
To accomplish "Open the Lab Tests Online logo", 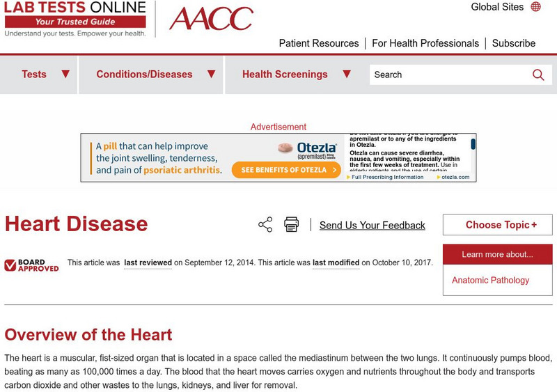I will click(x=75, y=19).
